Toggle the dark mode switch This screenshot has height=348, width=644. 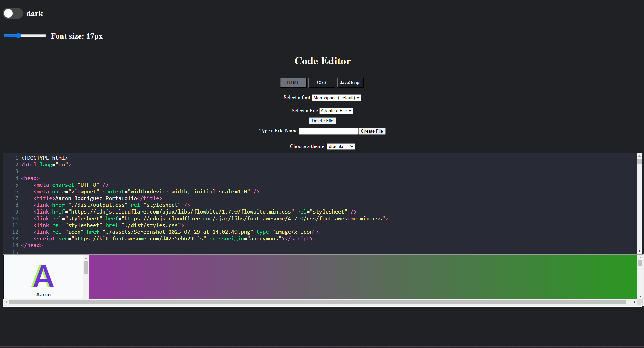13,13
